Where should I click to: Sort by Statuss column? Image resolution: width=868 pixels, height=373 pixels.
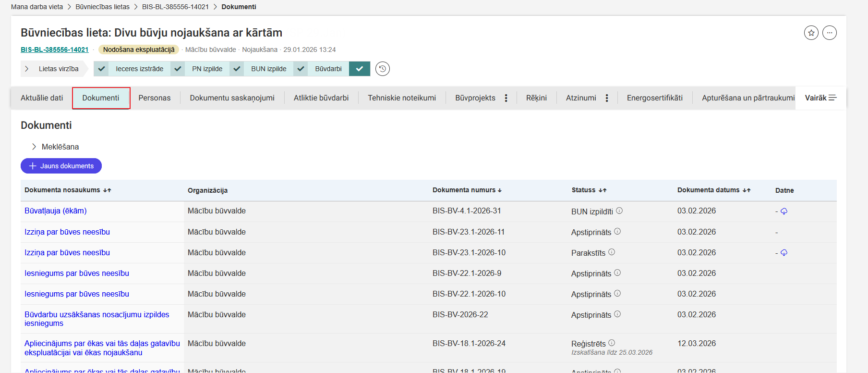coord(589,190)
